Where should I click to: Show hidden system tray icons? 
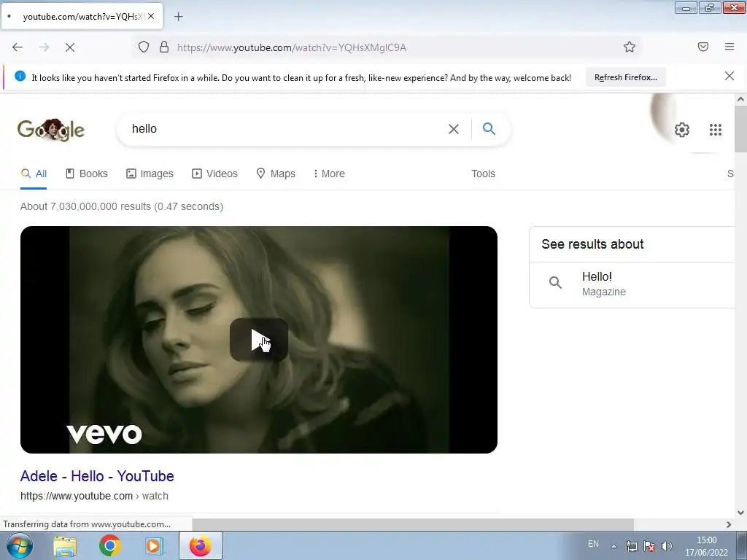tap(614, 546)
